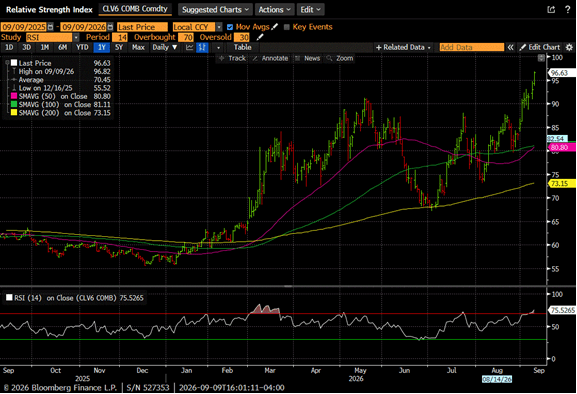The image size is (577, 394).
Task: Switch to line chart type icon
Action: click(190, 47)
